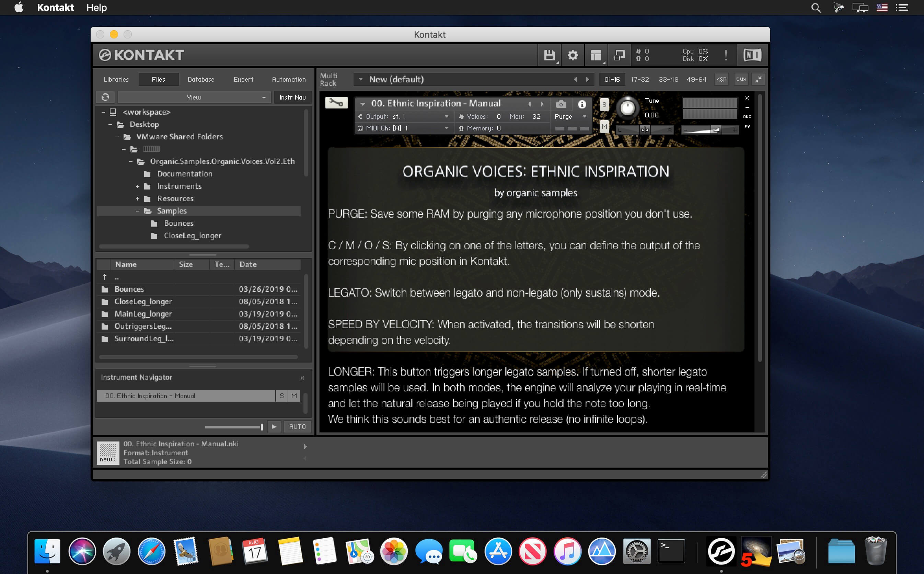The width and height of the screenshot is (924, 574).
Task: Remove the instrument with the X icon
Action: click(747, 98)
